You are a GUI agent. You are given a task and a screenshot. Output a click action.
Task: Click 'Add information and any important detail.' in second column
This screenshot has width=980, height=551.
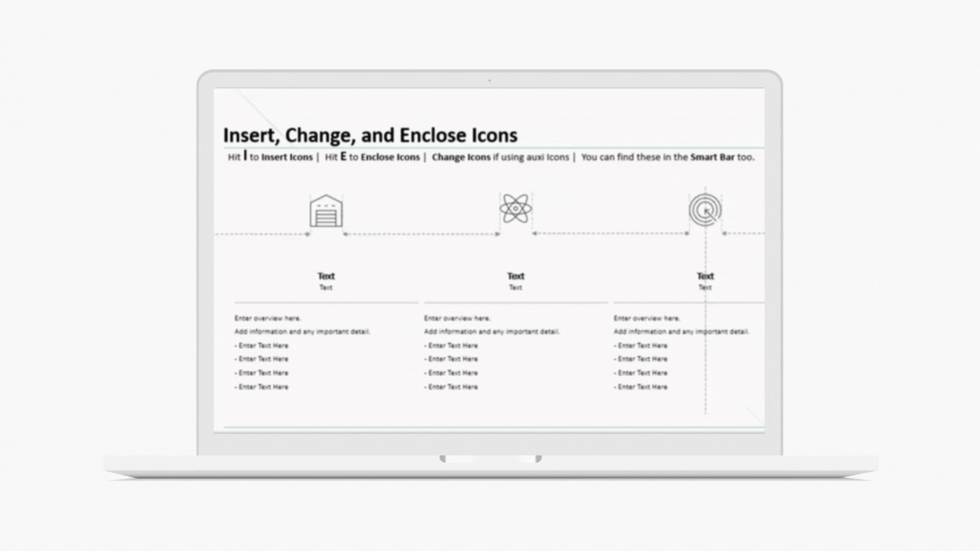(x=492, y=332)
